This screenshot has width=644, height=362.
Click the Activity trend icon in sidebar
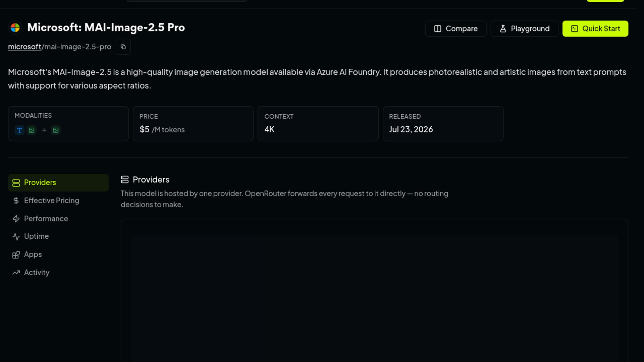tap(16, 273)
